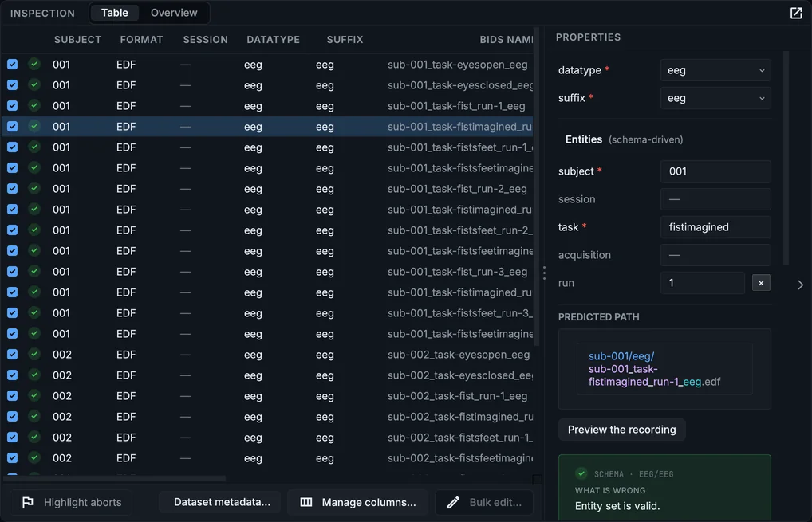Click the table vertical scrollbar

pos(537,186)
